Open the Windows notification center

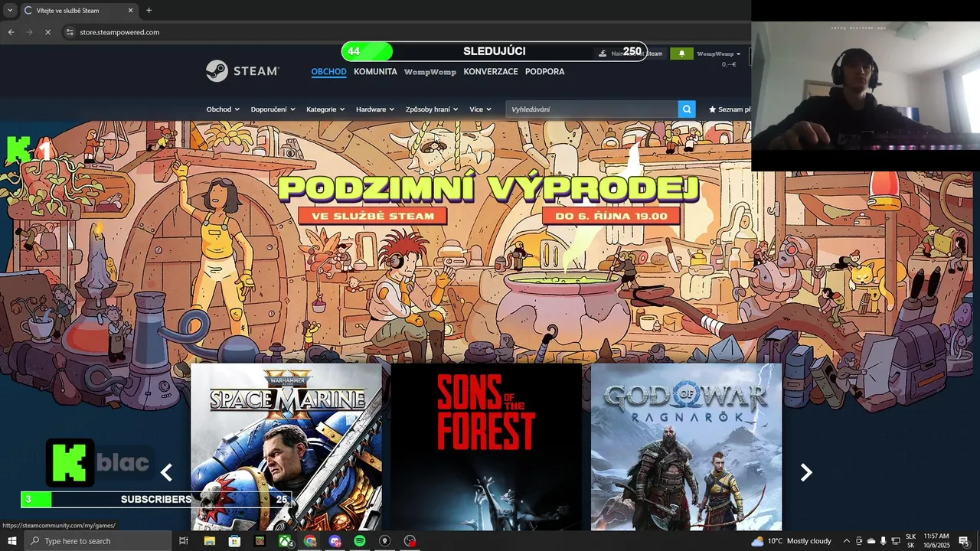pos(964,541)
